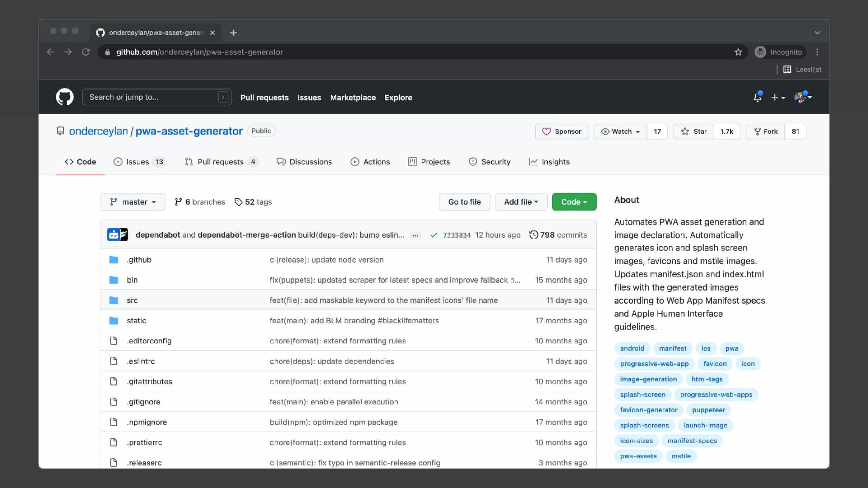Screen dimensions: 868x488
Task: Click the GitHub Octocat logo
Action: 65,97
